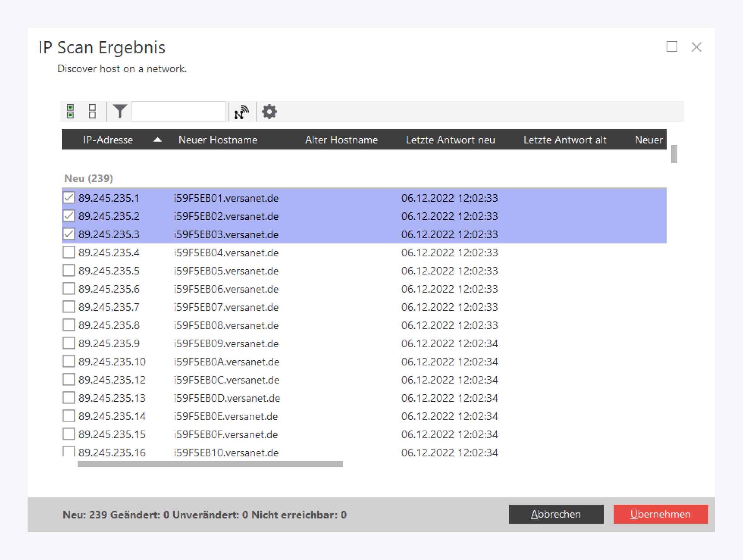Uncheck the checkbox for 89.245.235.1

pos(69,198)
